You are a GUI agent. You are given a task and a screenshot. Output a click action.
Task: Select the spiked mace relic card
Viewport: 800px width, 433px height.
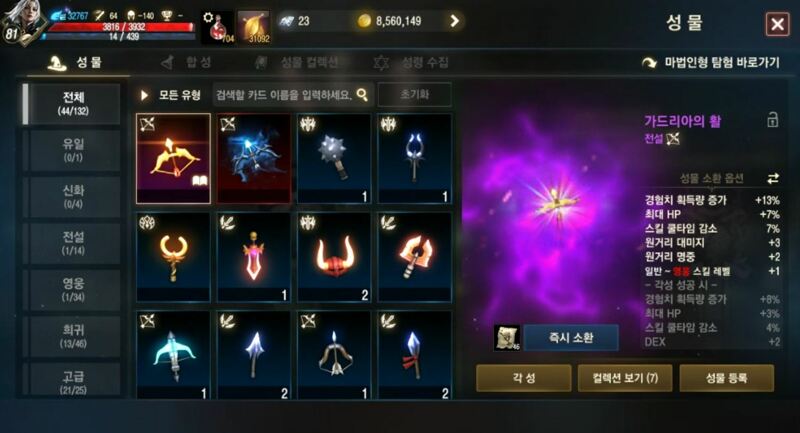pos(334,159)
